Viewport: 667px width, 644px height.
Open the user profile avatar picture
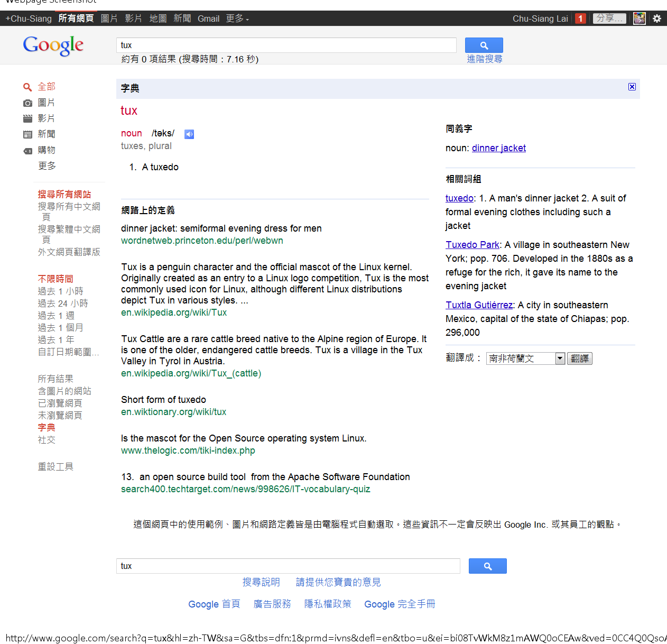click(640, 19)
